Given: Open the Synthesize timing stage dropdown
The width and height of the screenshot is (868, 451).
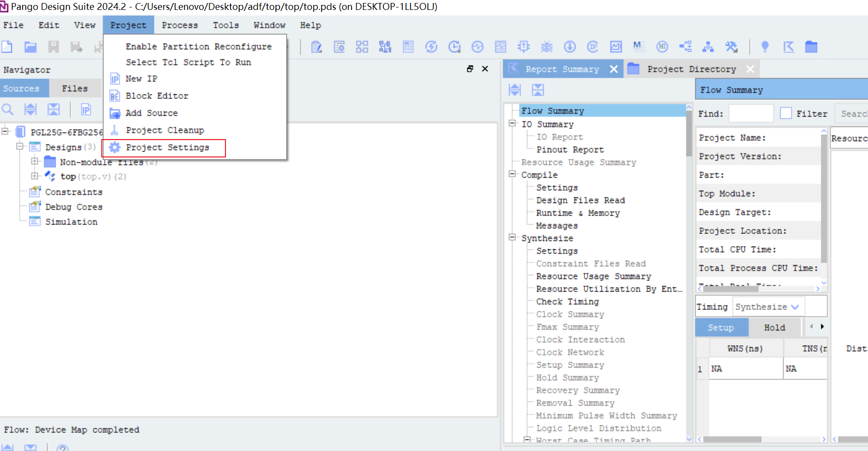Looking at the screenshot, I should click(768, 307).
